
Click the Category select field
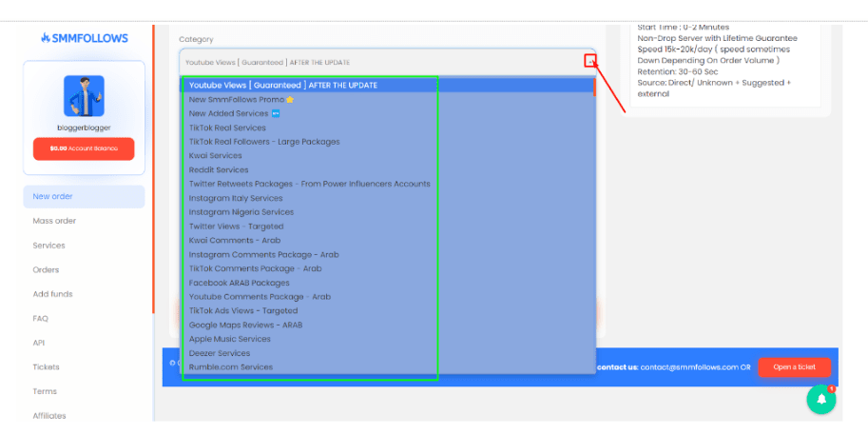(x=388, y=62)
